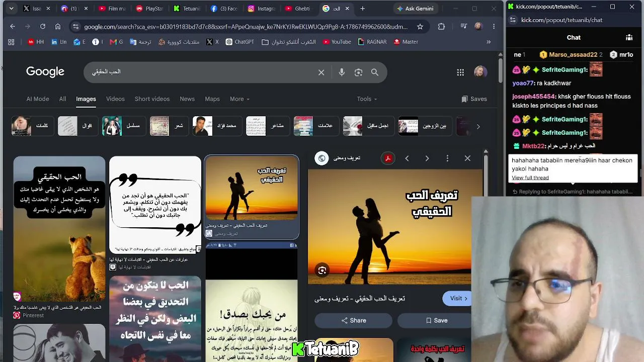Image resolution: width=644 pixels, height=362 pixels.
Task: Open the YouTube bookmark
Action: point(337,42)
